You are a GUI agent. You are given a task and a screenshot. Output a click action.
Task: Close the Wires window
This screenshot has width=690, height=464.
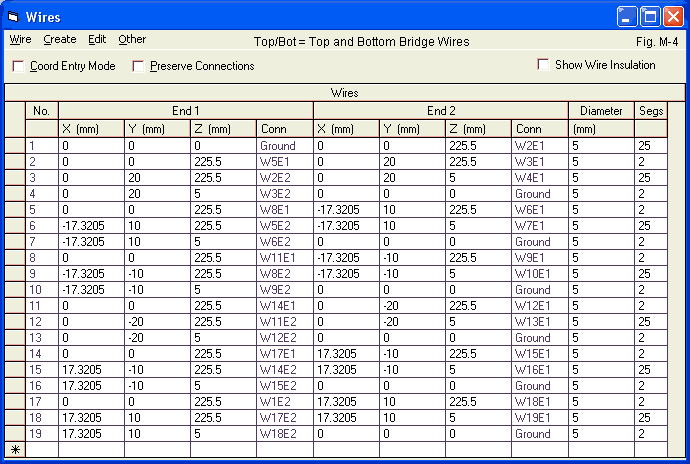[672, 16]
